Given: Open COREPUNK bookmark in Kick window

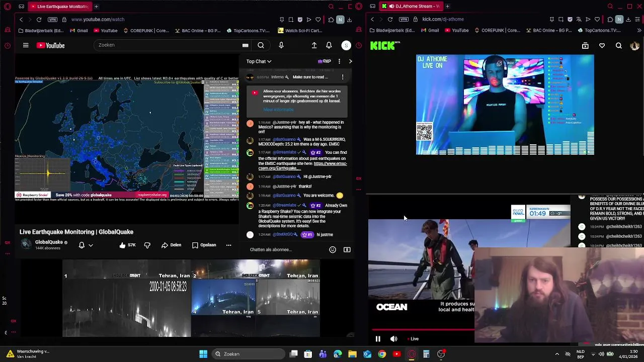Looking at the screenshot, I should pyautogui.click(x=498, y=31).
